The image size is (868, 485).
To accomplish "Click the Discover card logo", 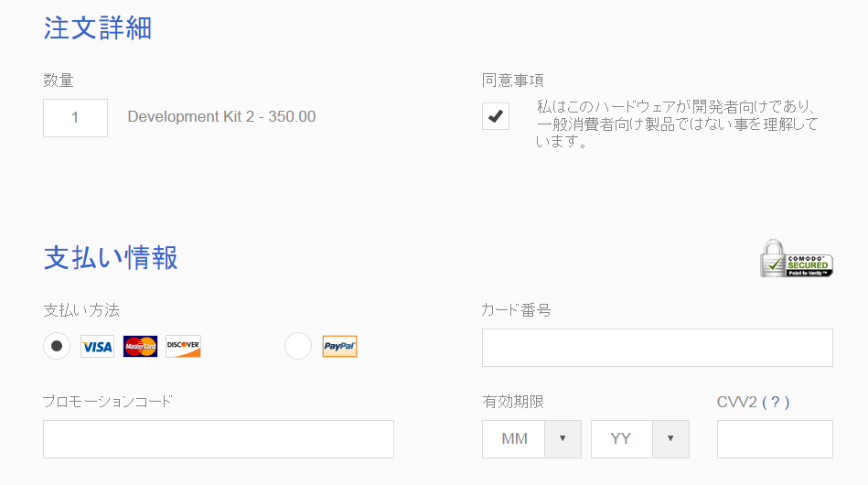I will [183, 347].
